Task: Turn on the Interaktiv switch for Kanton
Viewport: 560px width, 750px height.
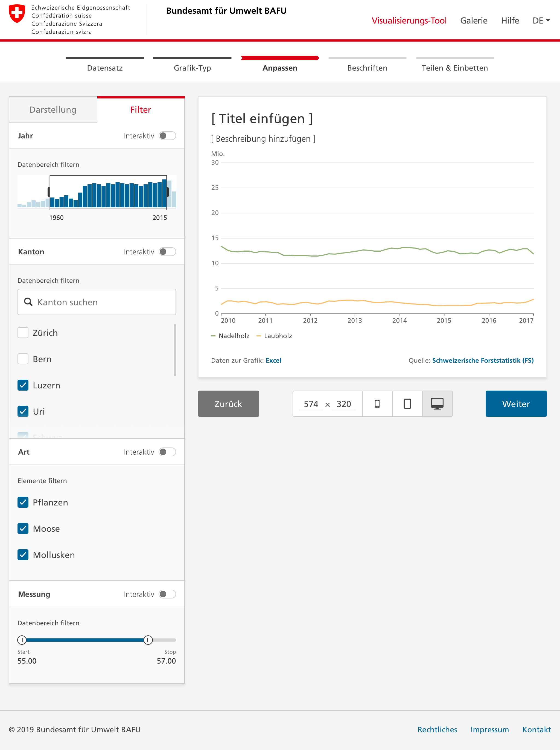Action: (167, 252)
